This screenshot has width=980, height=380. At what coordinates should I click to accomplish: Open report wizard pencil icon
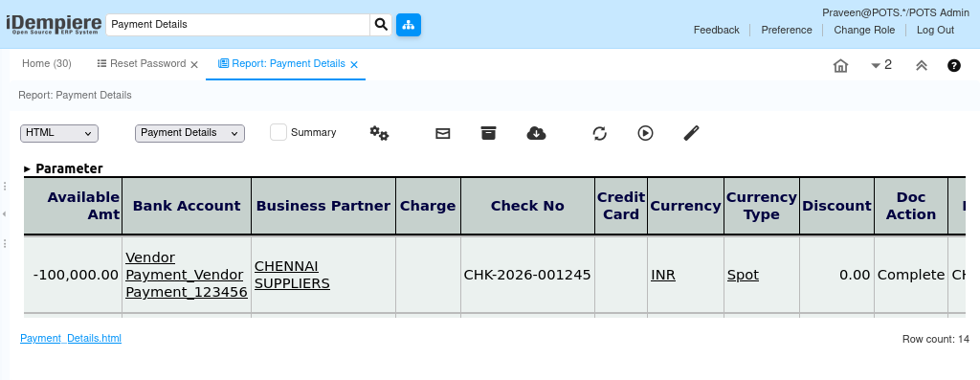coord(691,133)
